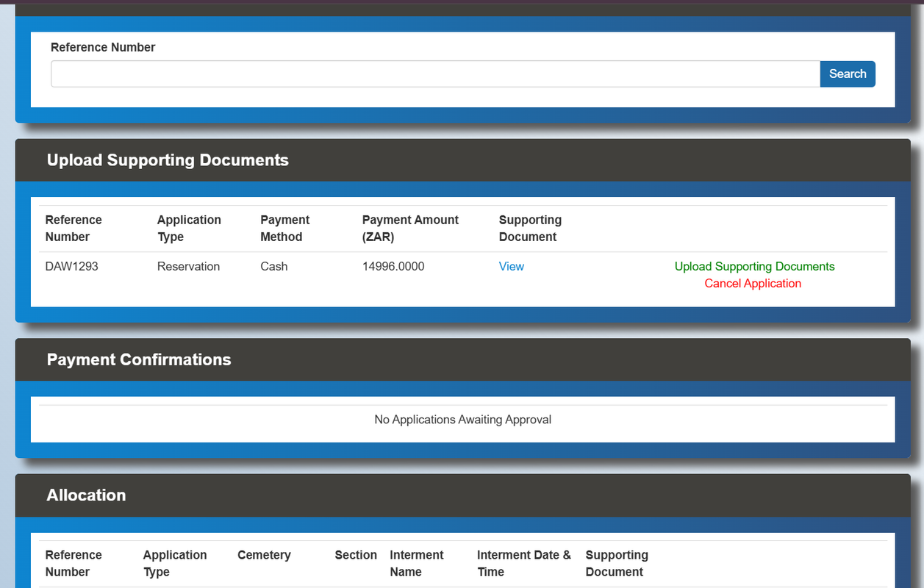Click Cemetery column header in Allocation table
924x588 pixels.
pos(264,555)
